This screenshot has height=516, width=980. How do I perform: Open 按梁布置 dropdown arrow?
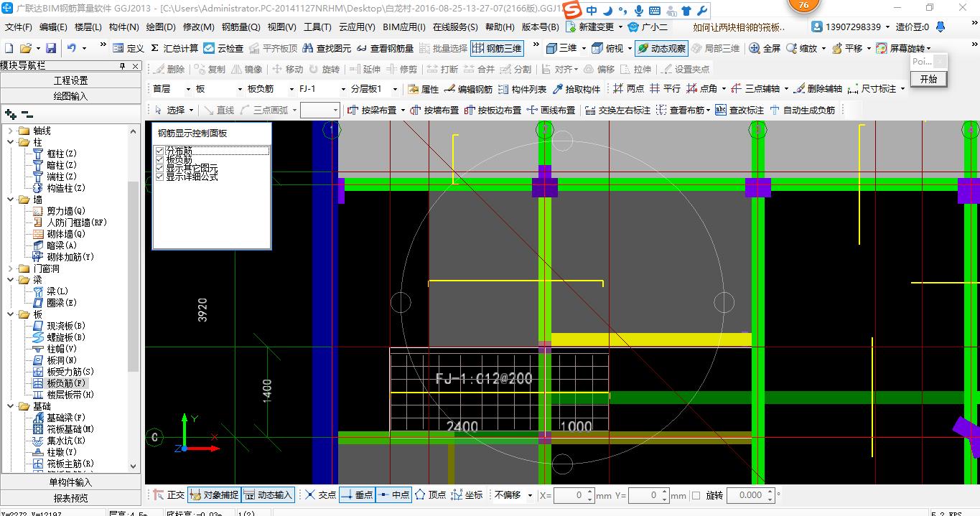[403, 110]
